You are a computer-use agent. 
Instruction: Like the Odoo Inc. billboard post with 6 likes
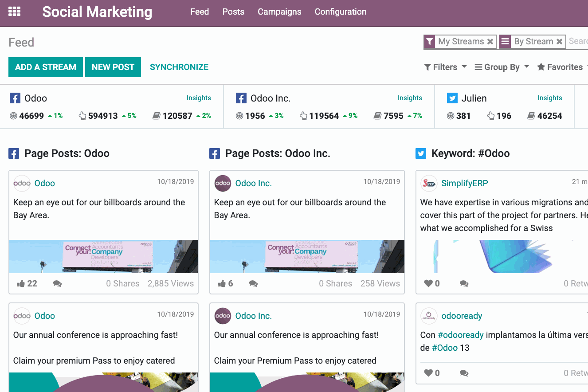[x=222, y=284]
